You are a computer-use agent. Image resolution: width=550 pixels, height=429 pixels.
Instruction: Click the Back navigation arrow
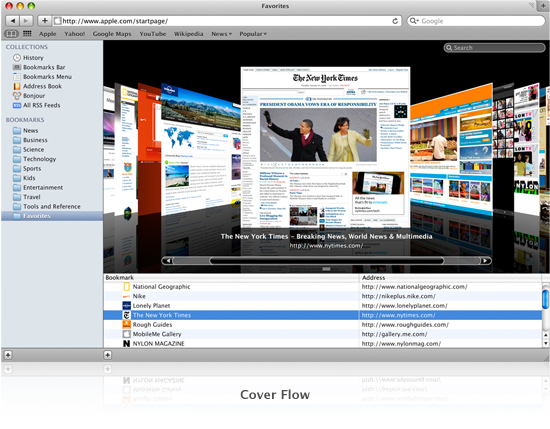coord(13,21)
